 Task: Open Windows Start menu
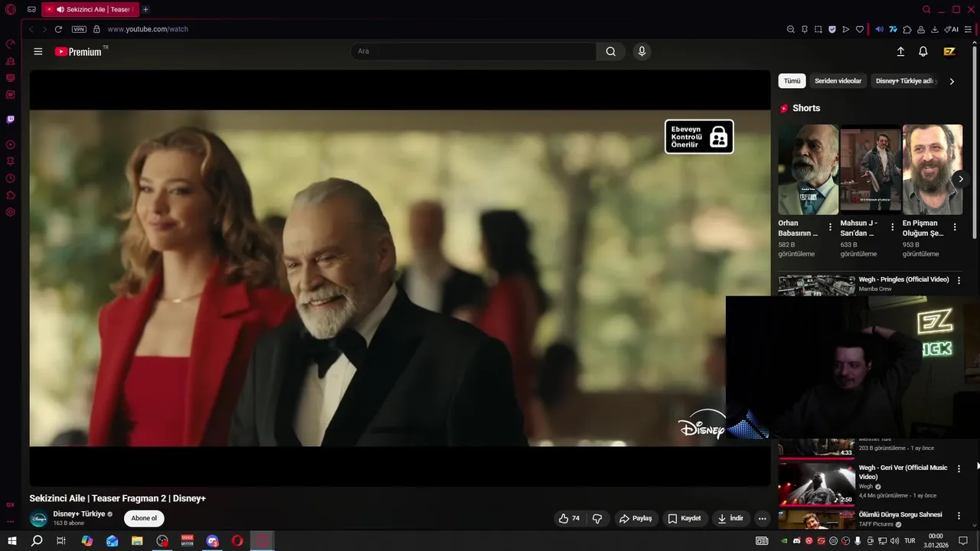(x=11, y=540)
